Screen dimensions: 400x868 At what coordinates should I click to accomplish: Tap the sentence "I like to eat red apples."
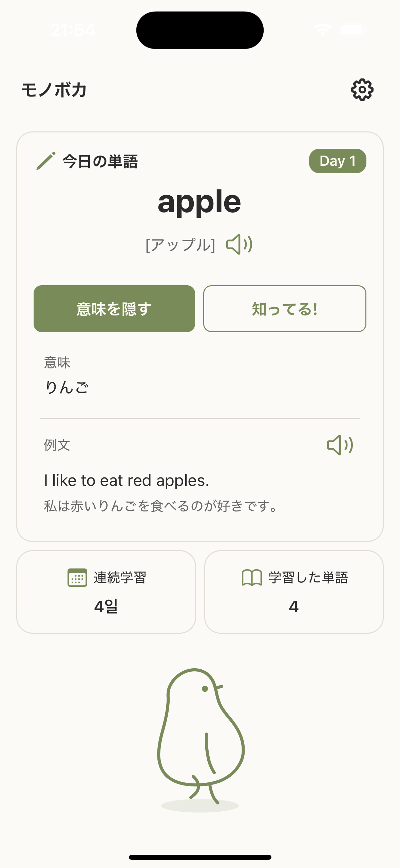click(x=127, y=481)
